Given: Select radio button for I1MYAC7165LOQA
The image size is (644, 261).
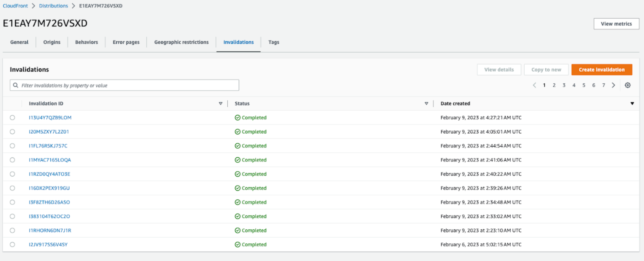Looking at the screenshot, I should [x=12, y=160].
